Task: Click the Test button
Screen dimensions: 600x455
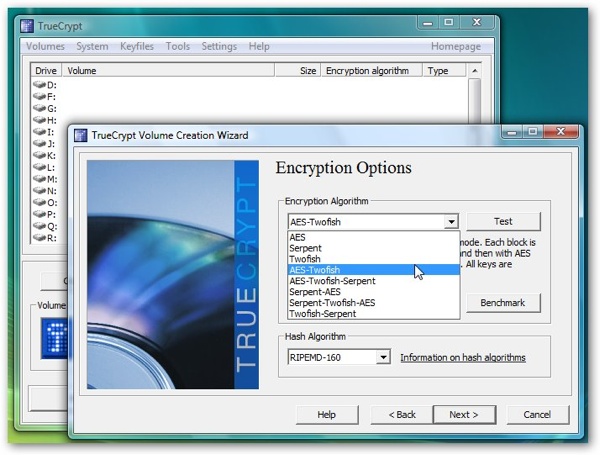Action: click(x=503, y=222)
